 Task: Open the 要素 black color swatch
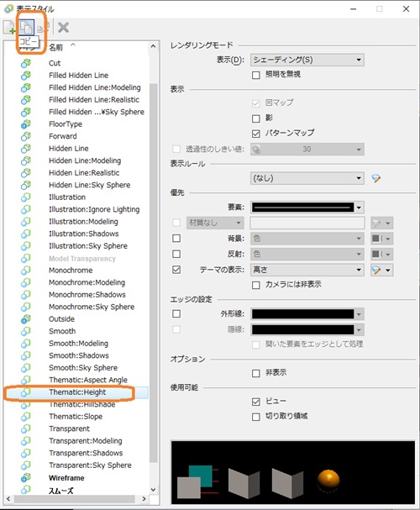click(307, 208)
